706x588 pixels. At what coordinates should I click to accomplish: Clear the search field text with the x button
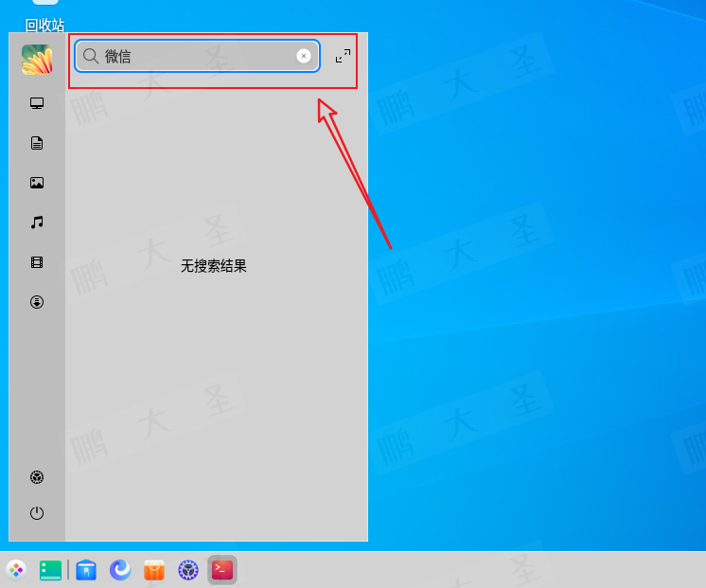click(304, 56)
